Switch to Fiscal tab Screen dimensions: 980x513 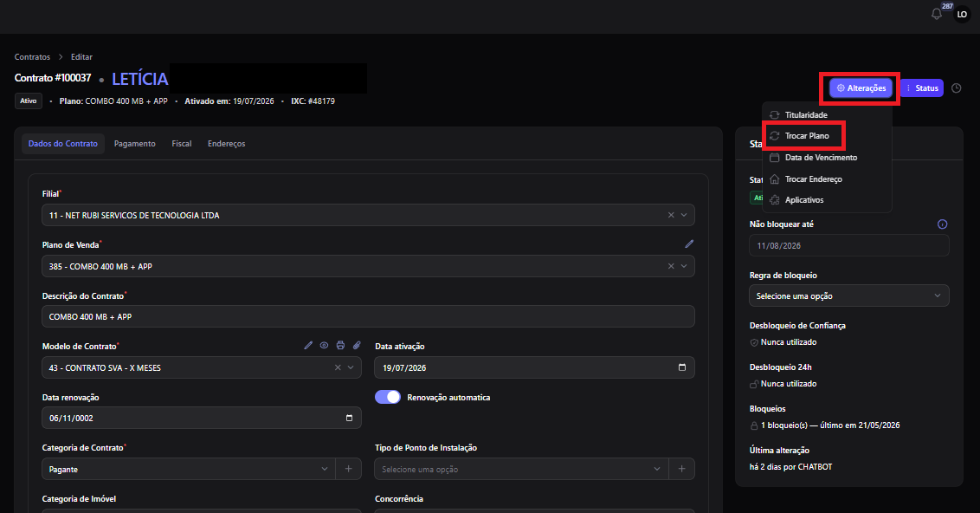pyautogui.click(x=182, y=143)
